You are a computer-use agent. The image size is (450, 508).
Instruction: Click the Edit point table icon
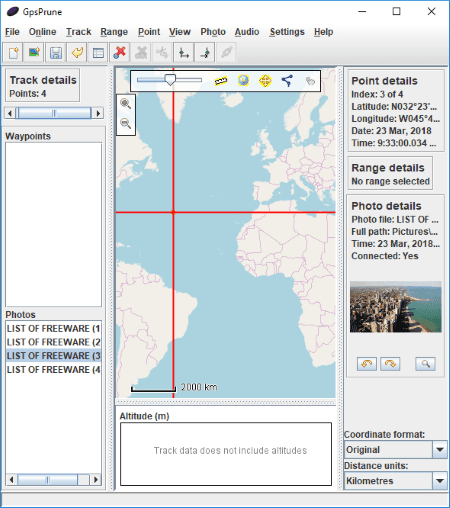(x=98, y=53)
